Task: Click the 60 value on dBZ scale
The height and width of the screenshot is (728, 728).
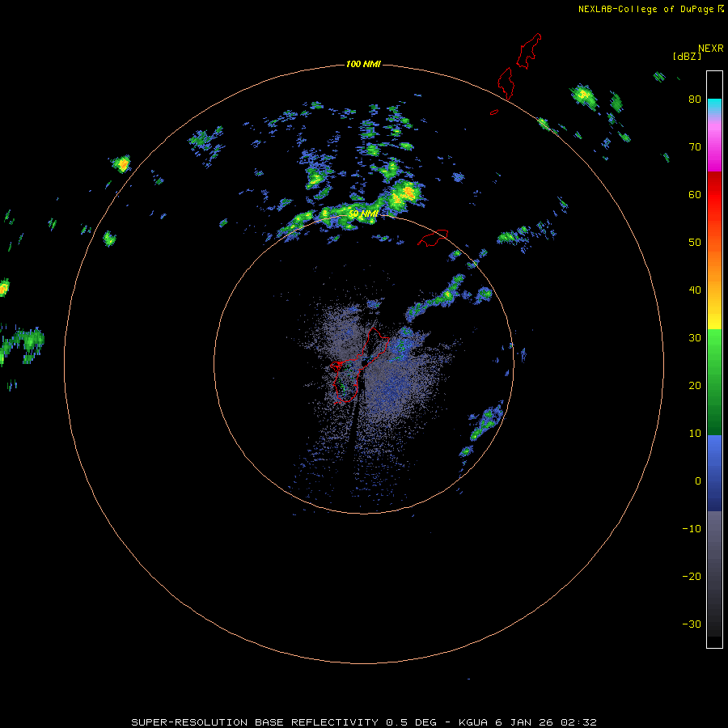Action: pos(695,194)
